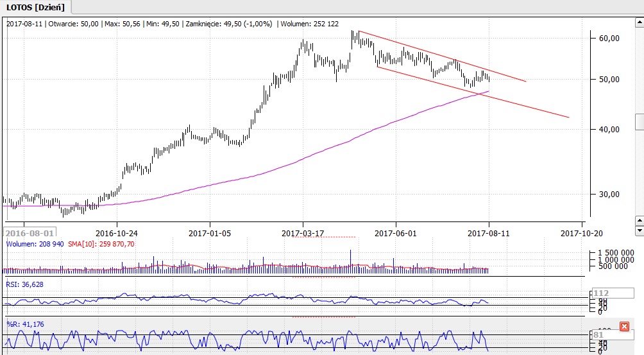Select the LOTOS [Dzień] chart tab
The height and width of the screenshot is (355, 644).
coord(35,7)
